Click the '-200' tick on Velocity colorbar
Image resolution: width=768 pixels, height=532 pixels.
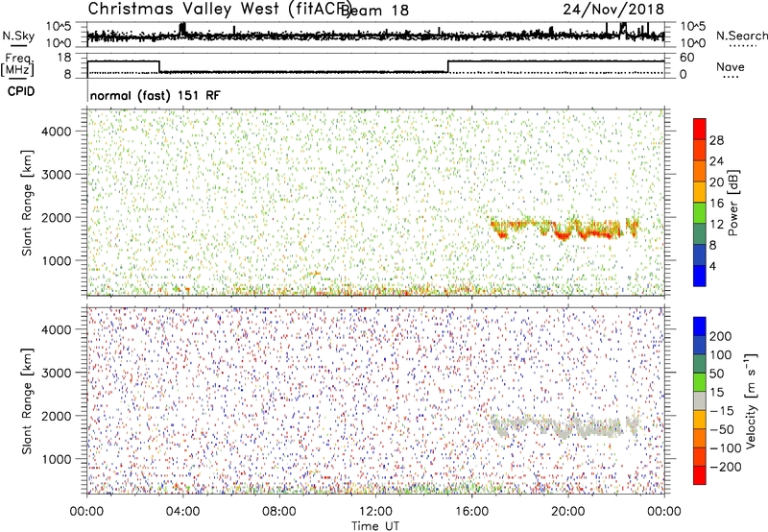(x=726, y=467)
